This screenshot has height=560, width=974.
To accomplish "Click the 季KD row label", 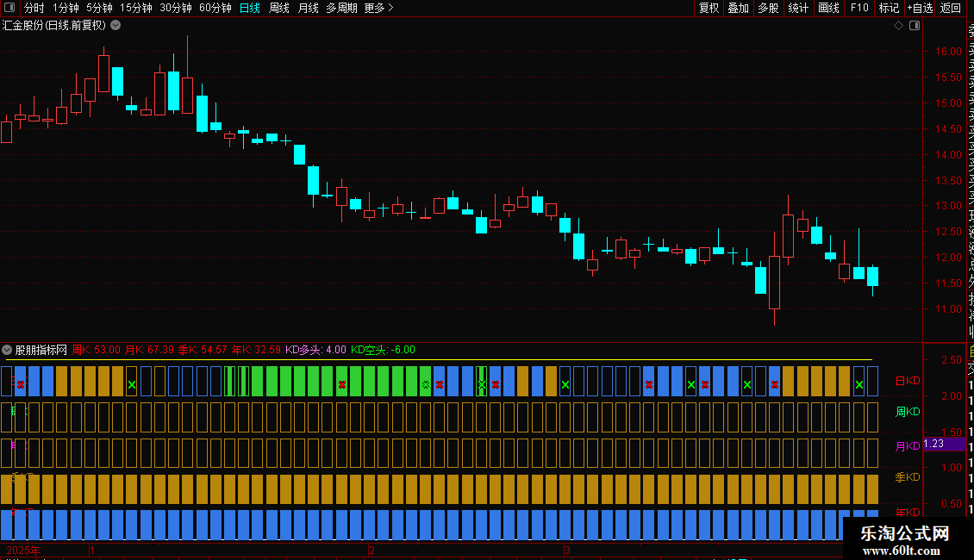I will pyautogui.click(x=907, y=476).
